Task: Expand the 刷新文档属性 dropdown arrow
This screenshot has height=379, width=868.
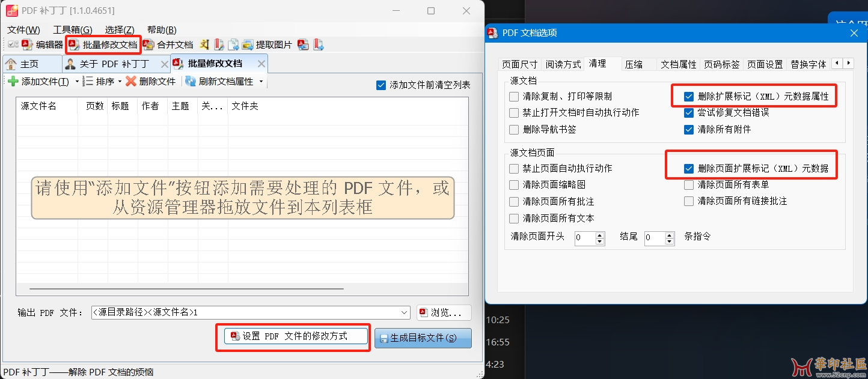Action: click(261, 81)
